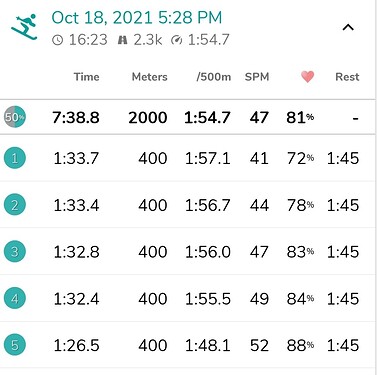Image resolution: width=377 pixels, height=375 pixels.
Task: Open the Oct 18, 2021 5:28 PM workout title
Action: tap(137, 18)
